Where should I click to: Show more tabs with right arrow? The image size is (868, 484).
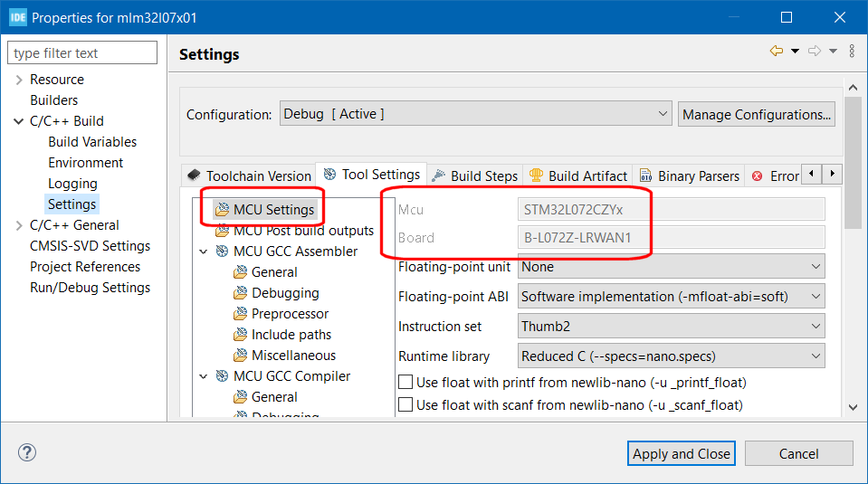tap(832, 174)
